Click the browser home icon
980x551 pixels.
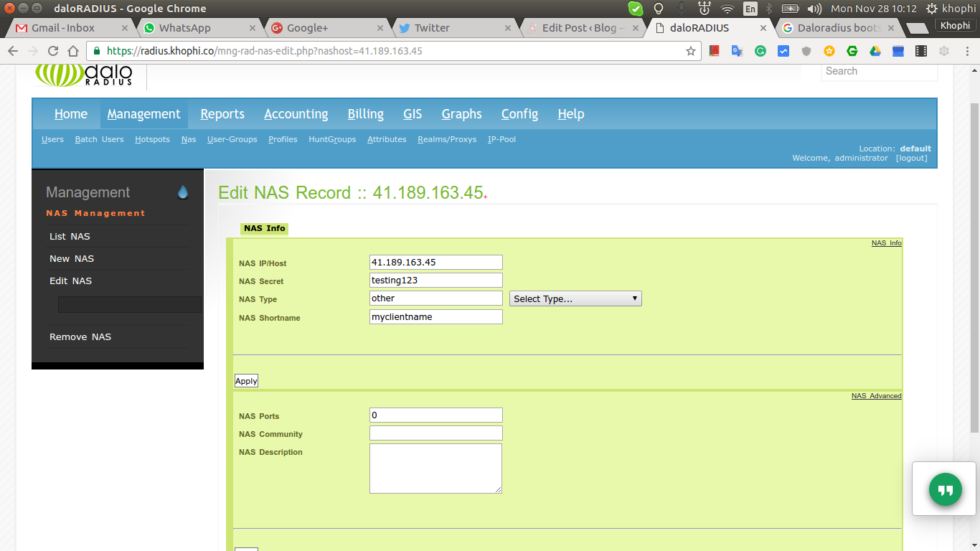(72, 51)
